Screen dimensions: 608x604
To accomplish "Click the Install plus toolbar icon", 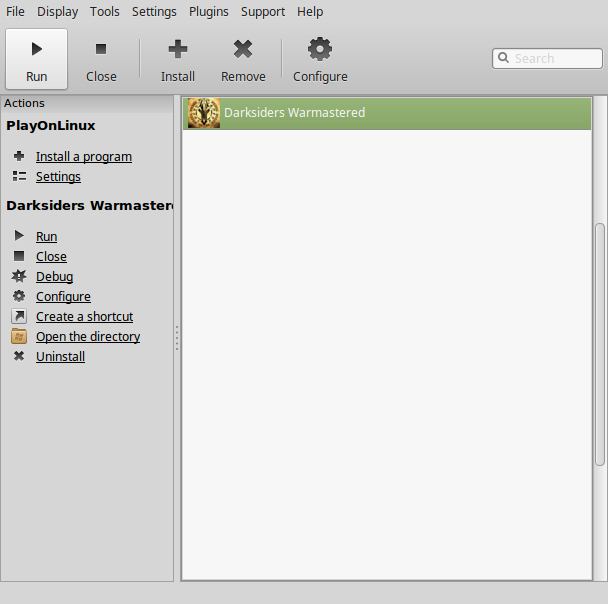I will (178, 49).
